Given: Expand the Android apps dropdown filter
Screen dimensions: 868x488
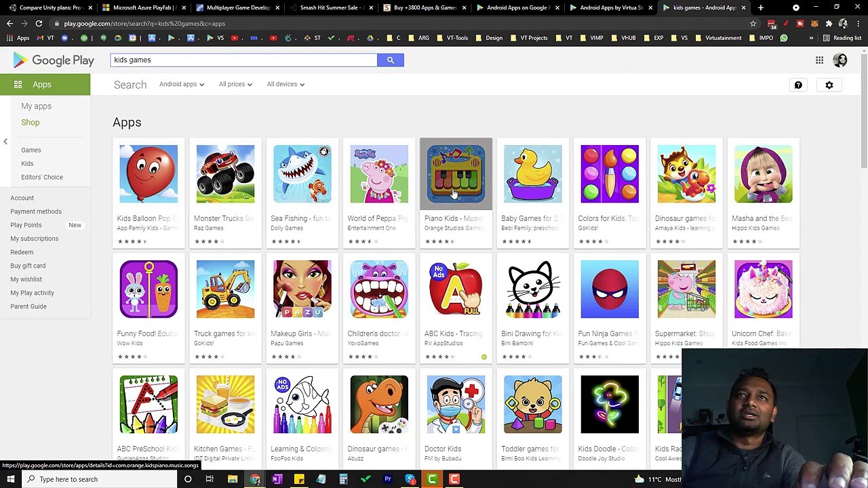Looking at the screenshot, I should 182,84.
